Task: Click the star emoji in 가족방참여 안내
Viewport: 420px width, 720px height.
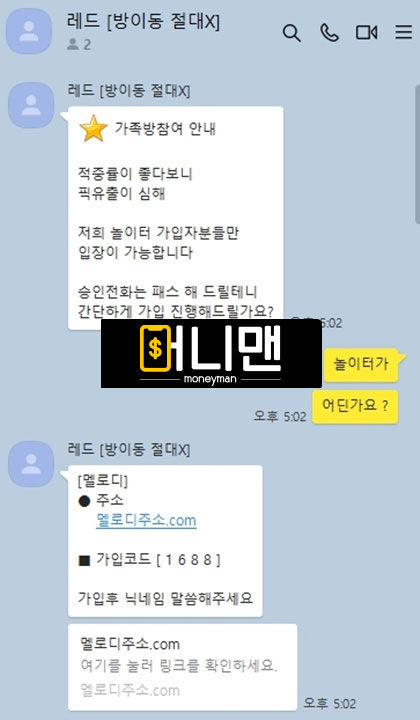Action: pos(94,129)
